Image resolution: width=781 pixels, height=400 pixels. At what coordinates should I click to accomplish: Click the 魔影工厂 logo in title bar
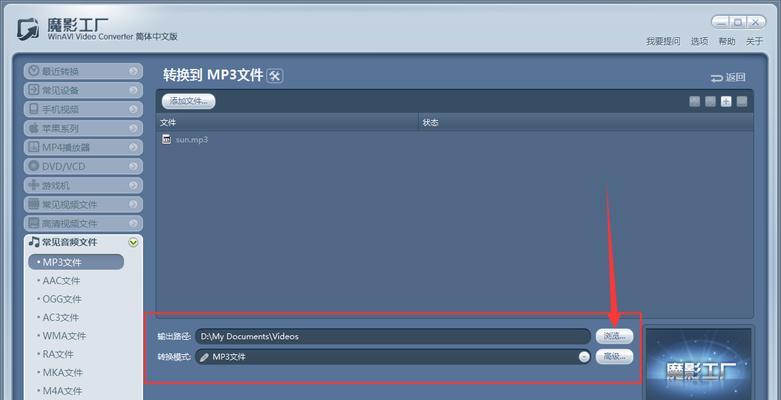tap(28, 29)
